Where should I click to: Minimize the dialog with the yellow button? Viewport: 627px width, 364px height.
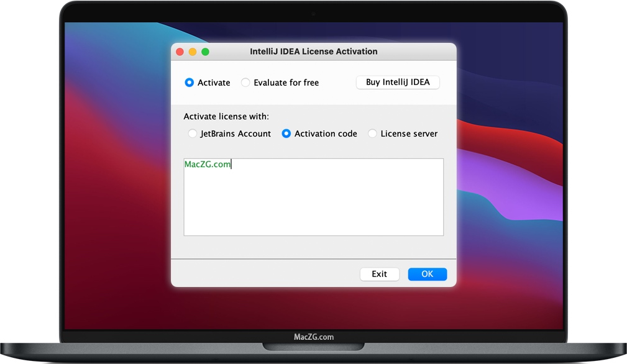click(193, 52)
